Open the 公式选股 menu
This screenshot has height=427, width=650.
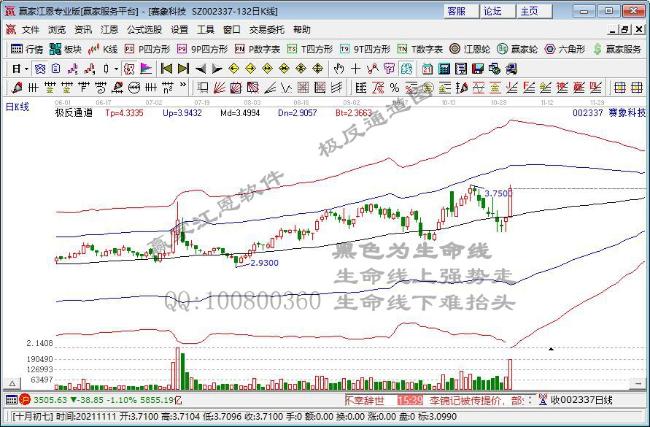click(144, 30)
